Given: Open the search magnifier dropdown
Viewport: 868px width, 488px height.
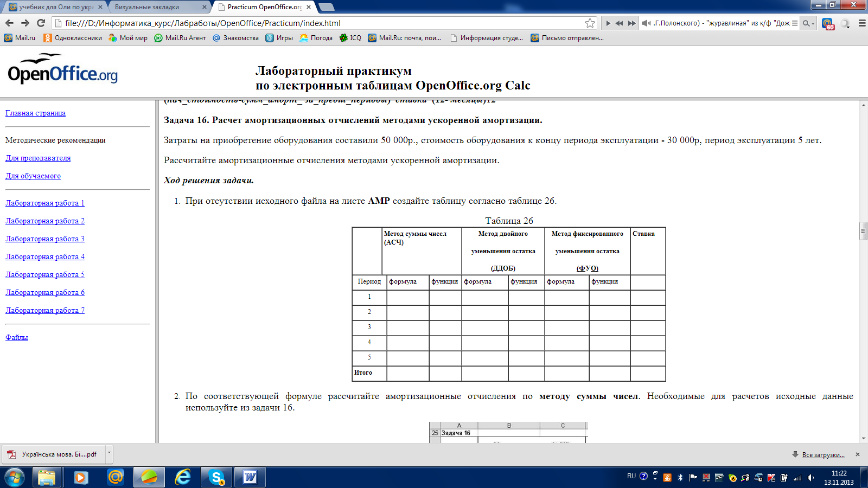Looking at the screenshot, I should click(x=808, y=23).
